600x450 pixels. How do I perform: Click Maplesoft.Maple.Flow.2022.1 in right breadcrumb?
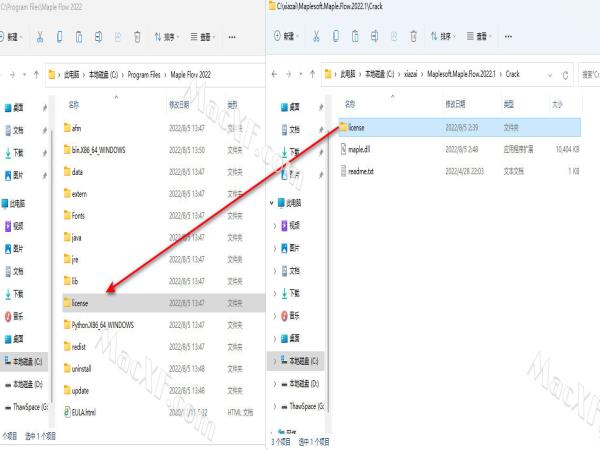(x=461, y=74)
